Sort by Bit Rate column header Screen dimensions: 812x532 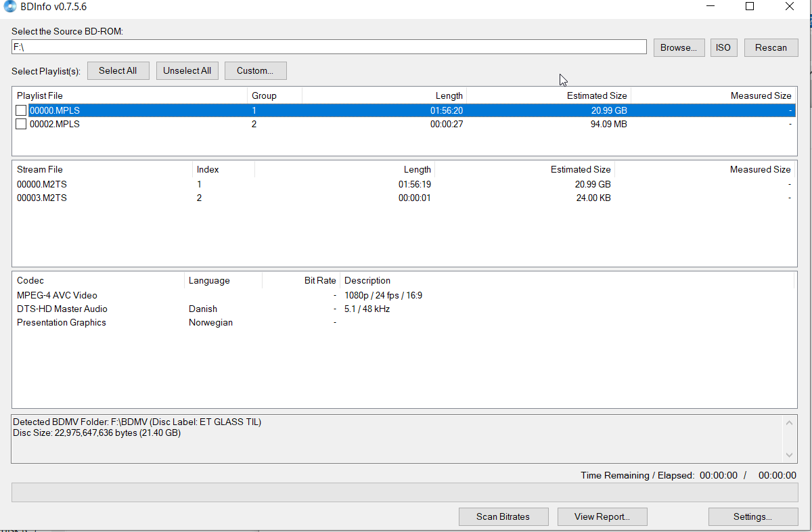(301, 280)
